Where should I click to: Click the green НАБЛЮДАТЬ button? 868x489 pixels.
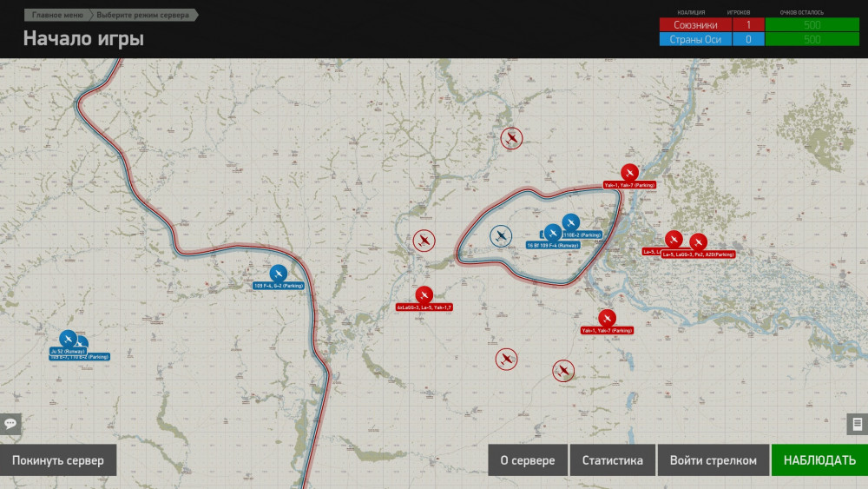[x=820, y=460]
